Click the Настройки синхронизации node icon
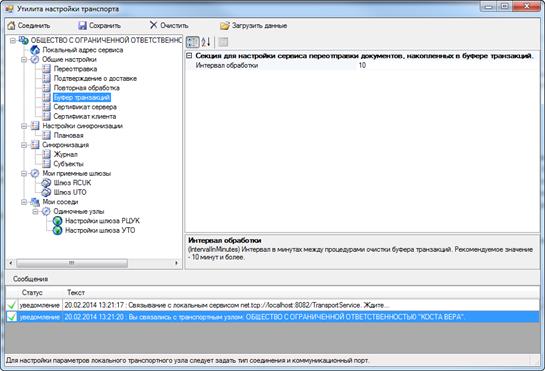The height and width of the screenshot is (371, 545). point(35,126)
